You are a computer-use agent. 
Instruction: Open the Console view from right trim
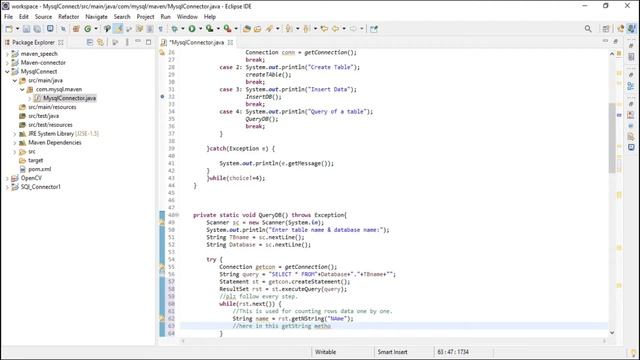point(631,147)
